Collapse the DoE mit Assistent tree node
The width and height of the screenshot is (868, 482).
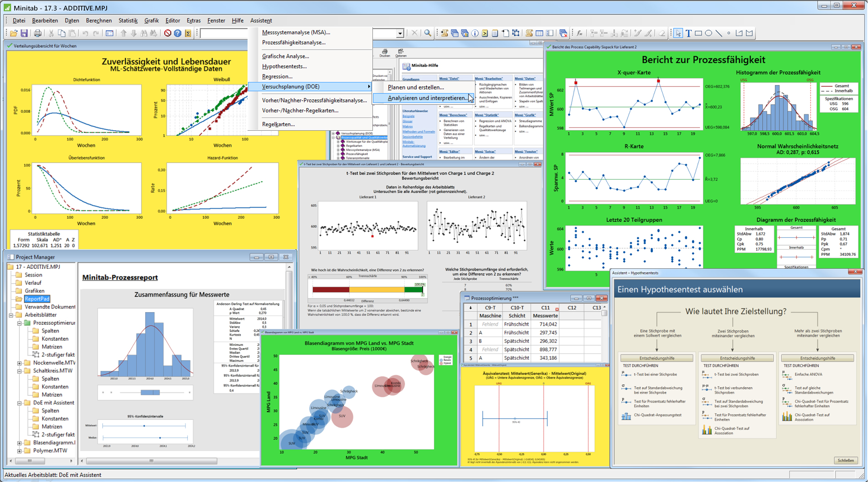point(19,403)
